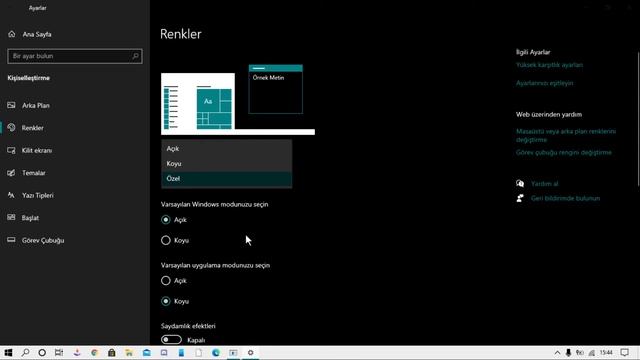The height and width of the screenshot is (360, 640).
Task: Click the search magnifier in settings search box
Action: click(136, 56)
